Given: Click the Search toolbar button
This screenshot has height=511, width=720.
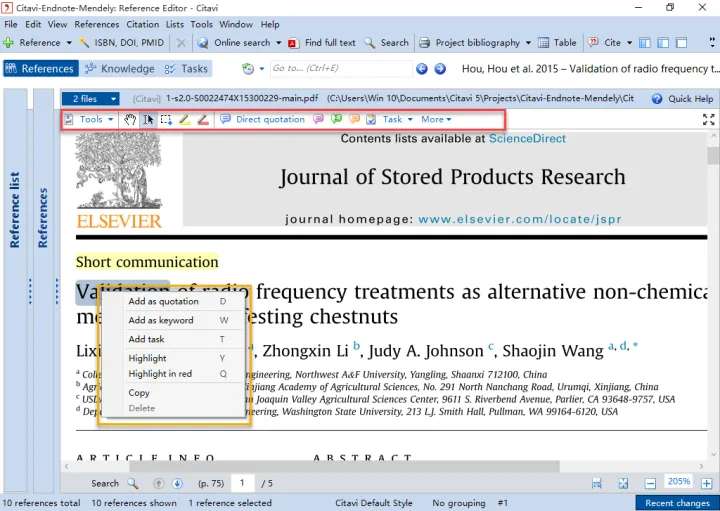Looking at the screenshot, I should 387,43.
